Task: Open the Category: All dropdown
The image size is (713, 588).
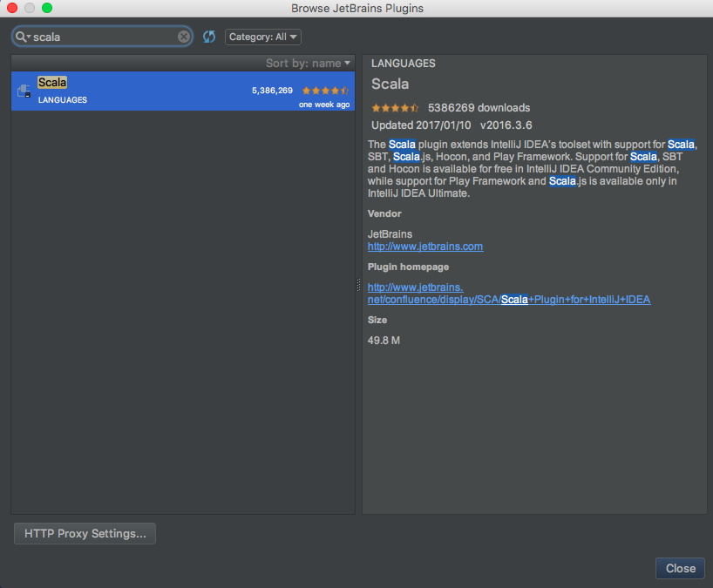Action: click(x=263, y=37)
